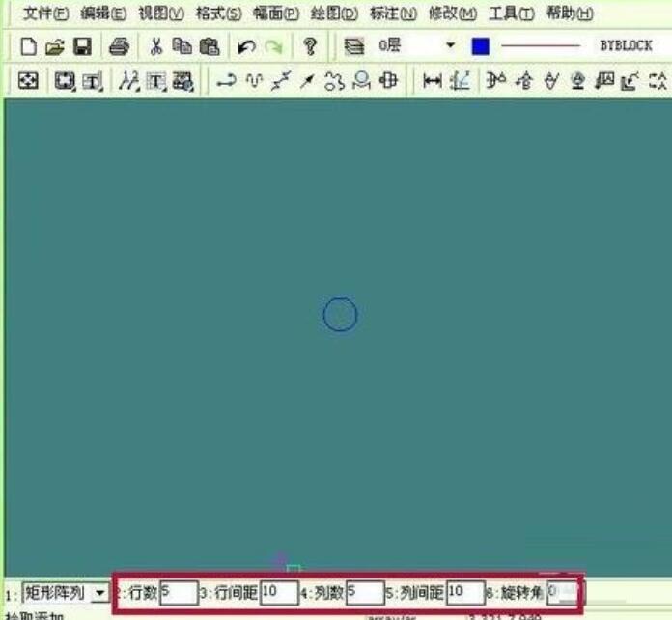This screenshot has width=672, height=620.
Task: Open the BYBLOCK line type selector
Action: 626,46
